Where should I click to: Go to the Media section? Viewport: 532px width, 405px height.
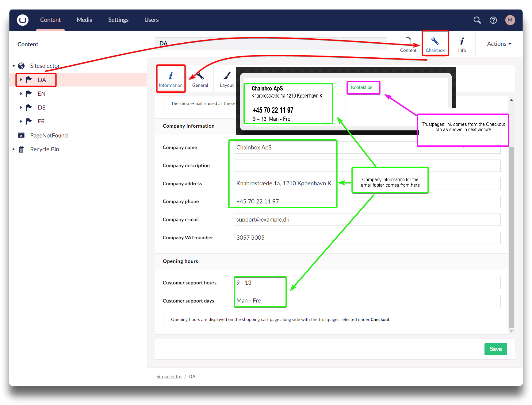(x=84, y=20)
